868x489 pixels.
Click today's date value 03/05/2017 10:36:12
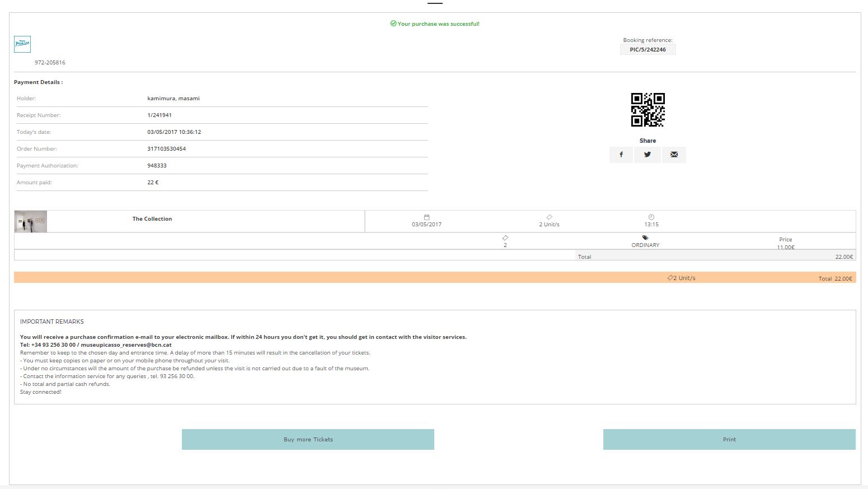[x=174, y=132]
